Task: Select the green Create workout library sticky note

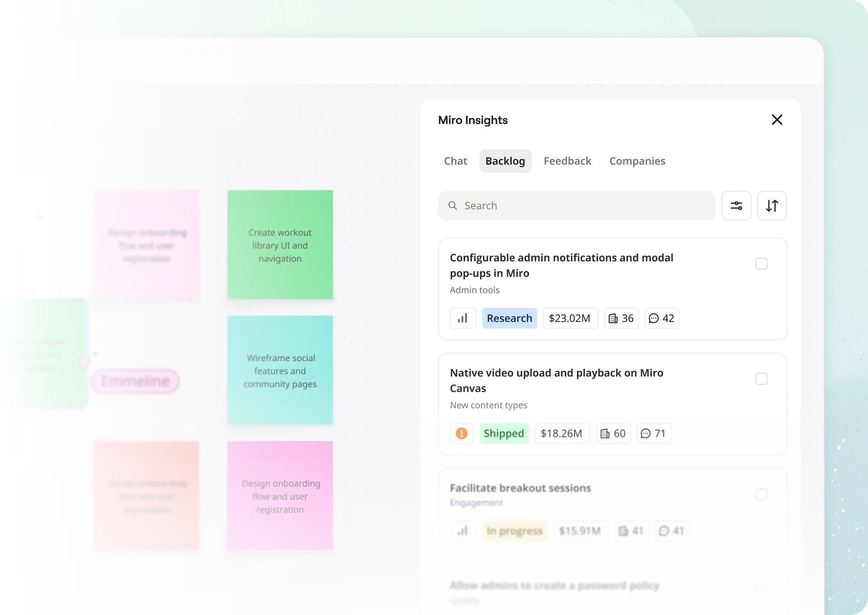Action: (280, 245)
